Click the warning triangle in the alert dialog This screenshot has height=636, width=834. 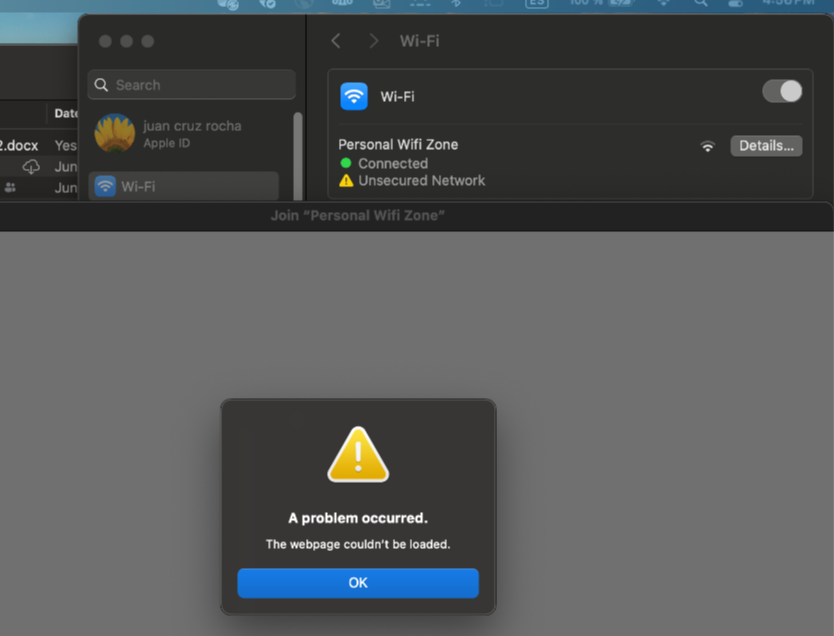click(x=357, y=453)
